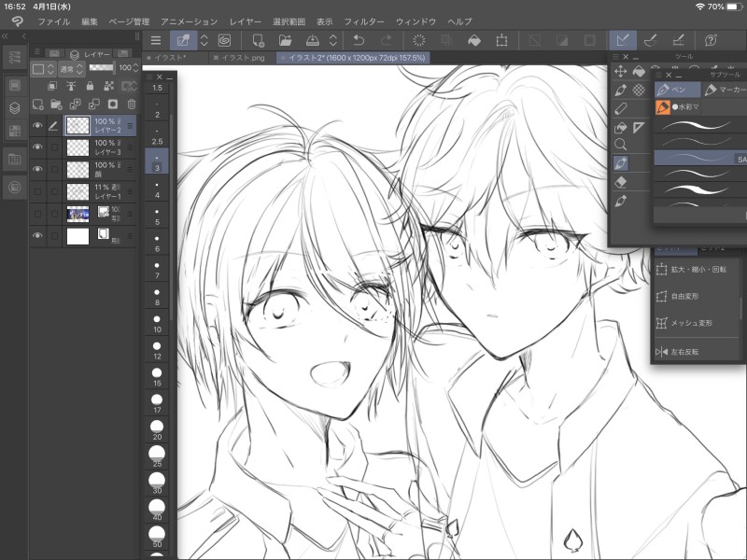Collapse left palette dock double chevron

5,36
